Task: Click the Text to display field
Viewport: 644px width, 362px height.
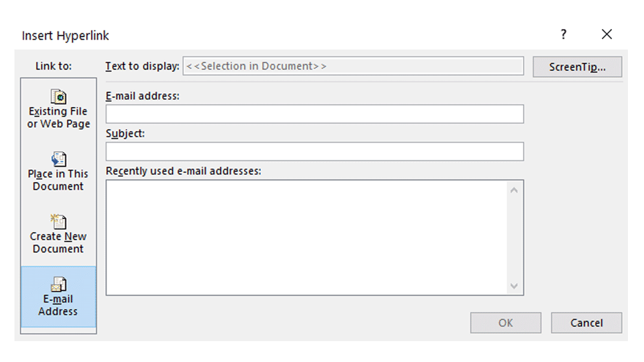Action: click(x=353, y=67)
